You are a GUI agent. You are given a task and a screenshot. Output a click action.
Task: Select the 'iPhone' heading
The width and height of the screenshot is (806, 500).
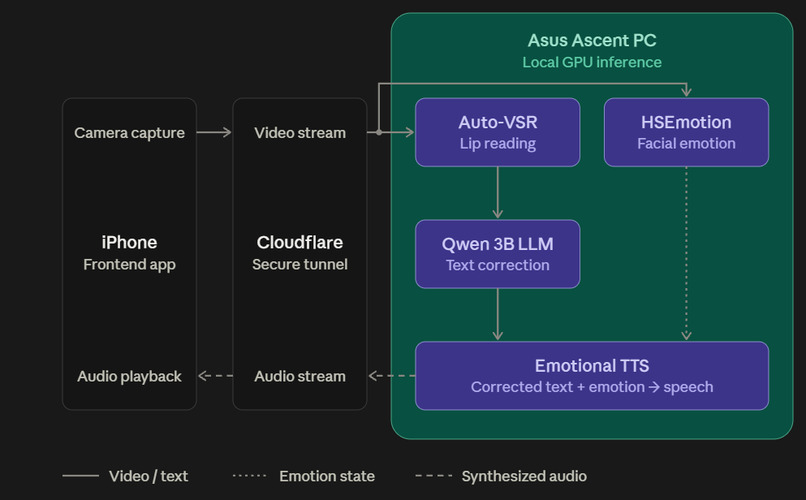129,242
